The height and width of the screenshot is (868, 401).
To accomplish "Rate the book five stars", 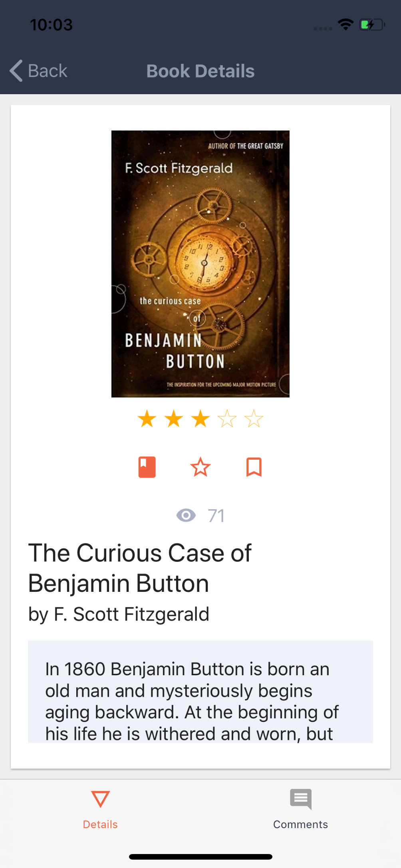I will click(x=254, y=419).
